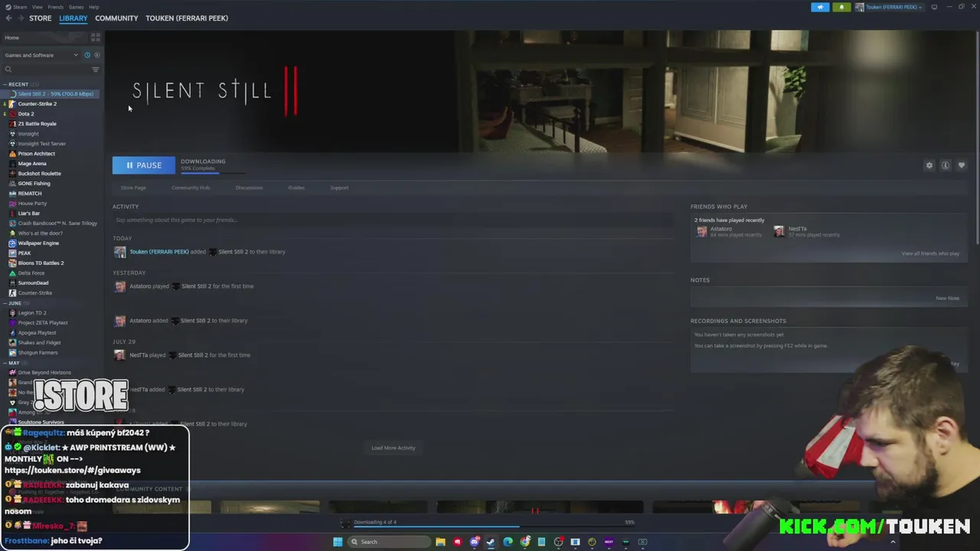Select Buckshot Roulette in library list

(x=39, y=174)
